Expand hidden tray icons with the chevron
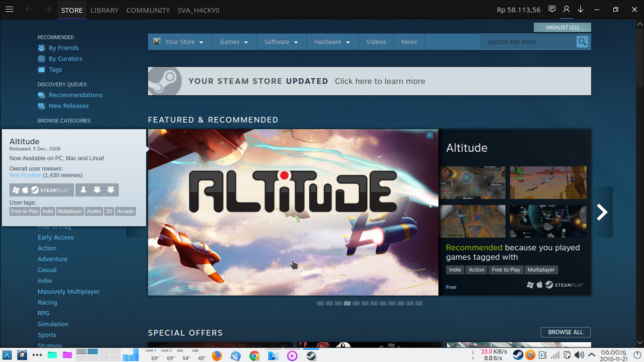644x362 pixels. click(x=591, y=355)
